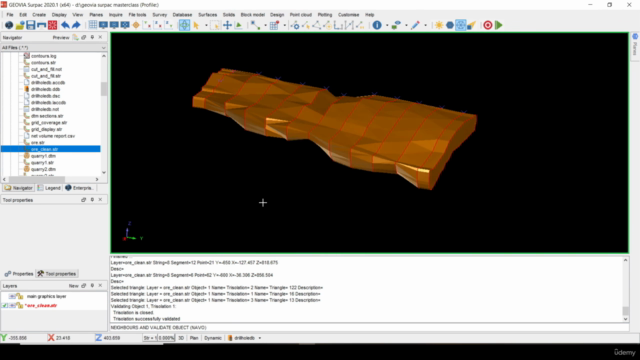Open the dropdown arrow beside information icon
This screenshot has width=640, height=360.
(387, 25)
